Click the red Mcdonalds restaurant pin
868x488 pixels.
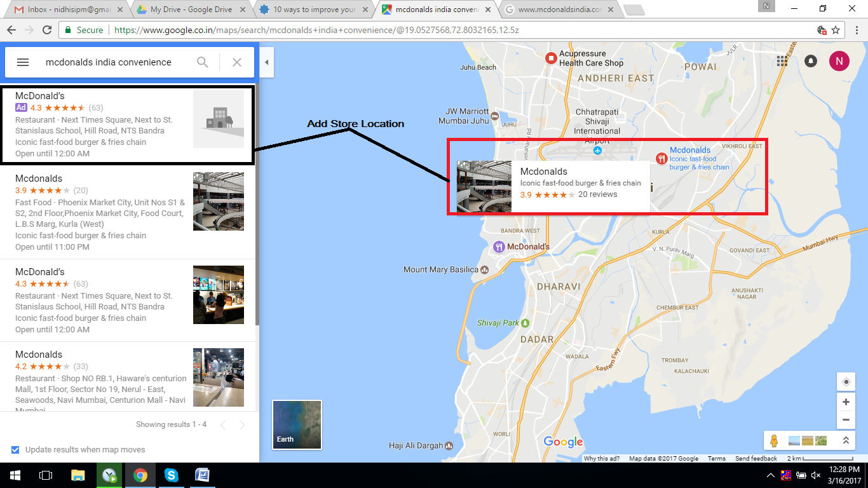tap(661, 158)
